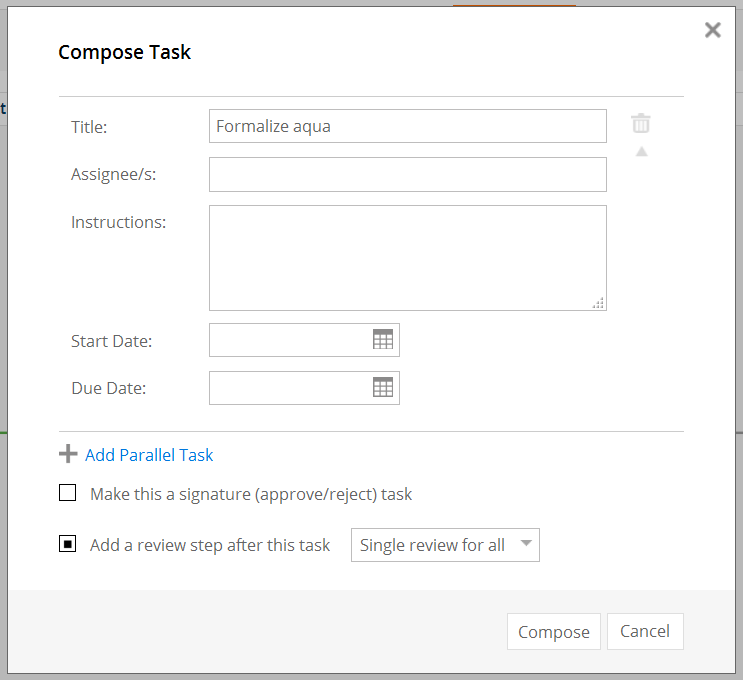Click the plus icon for parallel task
The width and height of the screenshot is (743, 680).
[x=68, y=453]
